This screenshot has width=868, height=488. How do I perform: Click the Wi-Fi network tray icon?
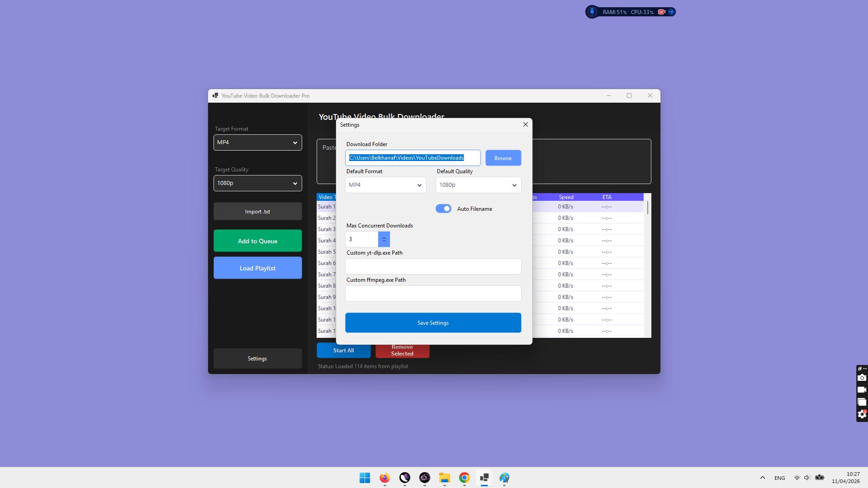pyautogui.click(x=797, y=478)
